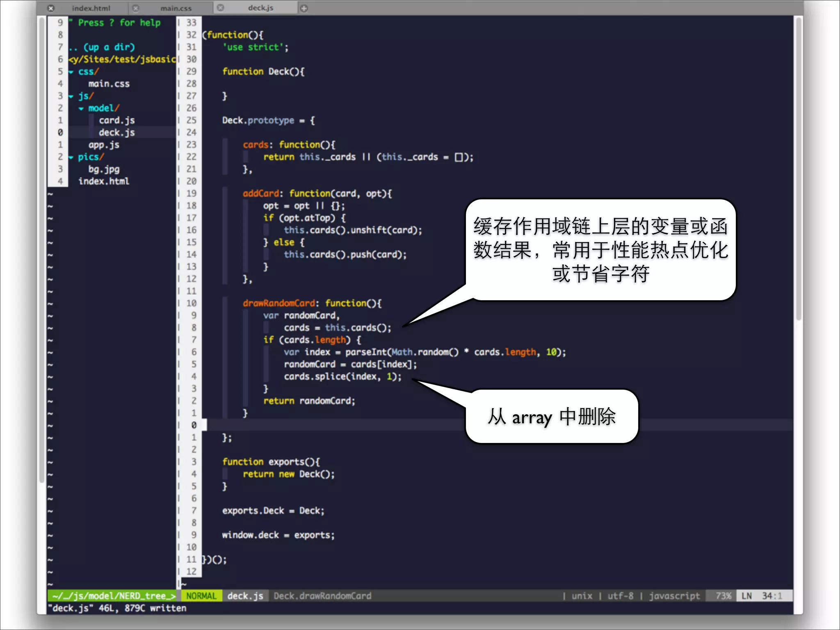Open card.js in the file tree
The image size is (840, 630).
coord(117,120)
